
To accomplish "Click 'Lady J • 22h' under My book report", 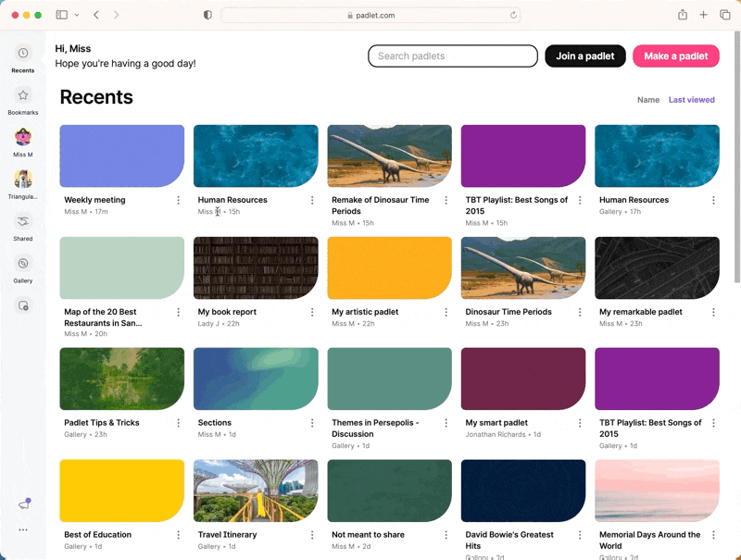I will [219, 323].
